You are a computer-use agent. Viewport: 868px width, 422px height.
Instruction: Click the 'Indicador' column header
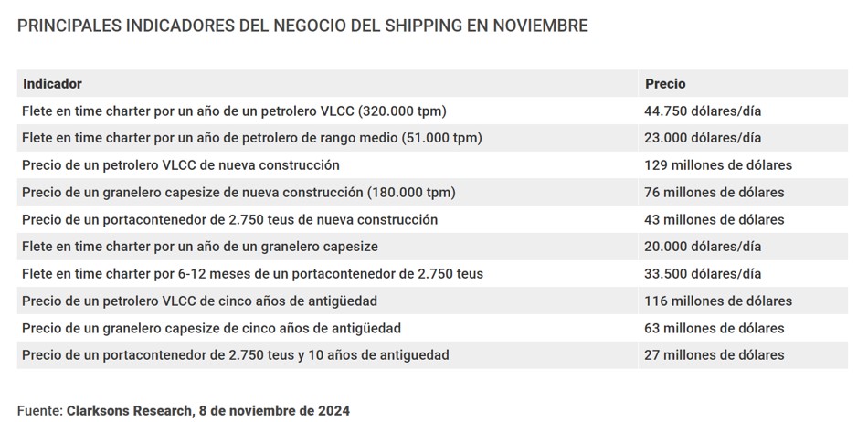52,84
